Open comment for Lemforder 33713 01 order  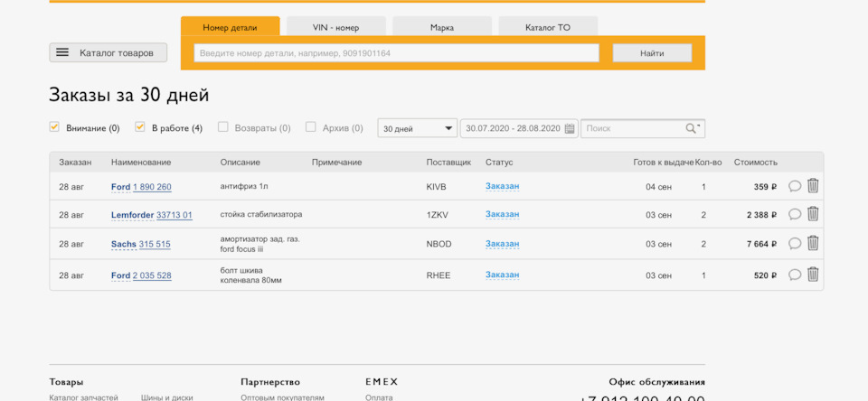pos(795,214)
